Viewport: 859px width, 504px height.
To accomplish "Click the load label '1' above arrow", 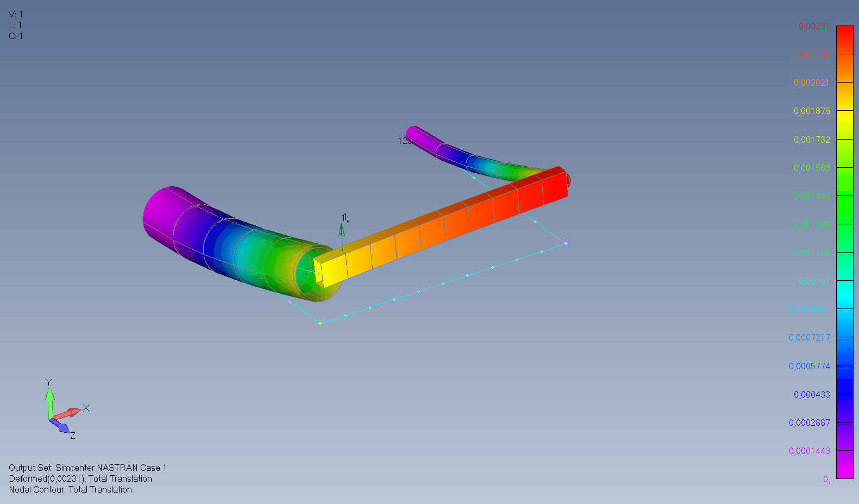I will [x=345, y=218].
